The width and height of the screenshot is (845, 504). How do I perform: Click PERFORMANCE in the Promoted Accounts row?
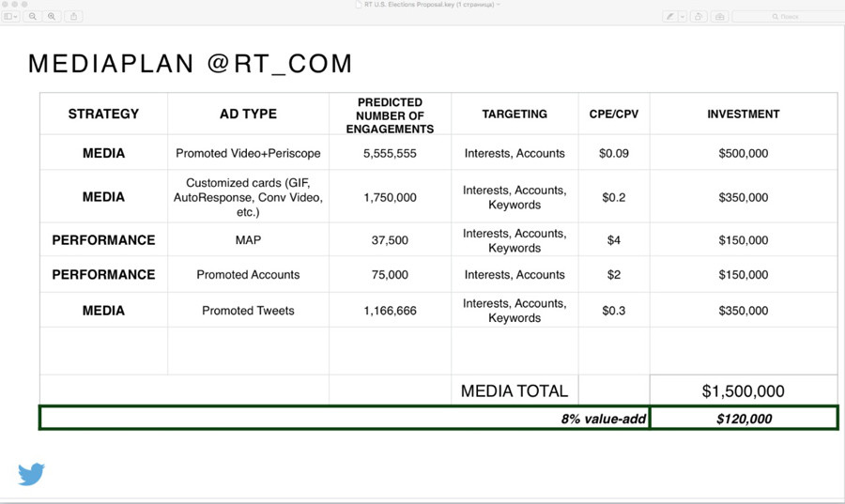(103, 275)
